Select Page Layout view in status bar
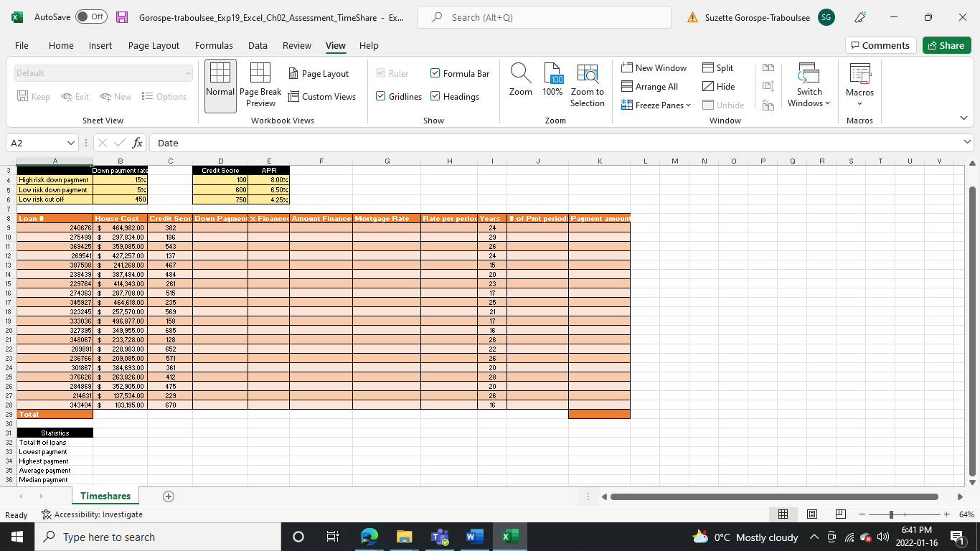 click(812, 514)
